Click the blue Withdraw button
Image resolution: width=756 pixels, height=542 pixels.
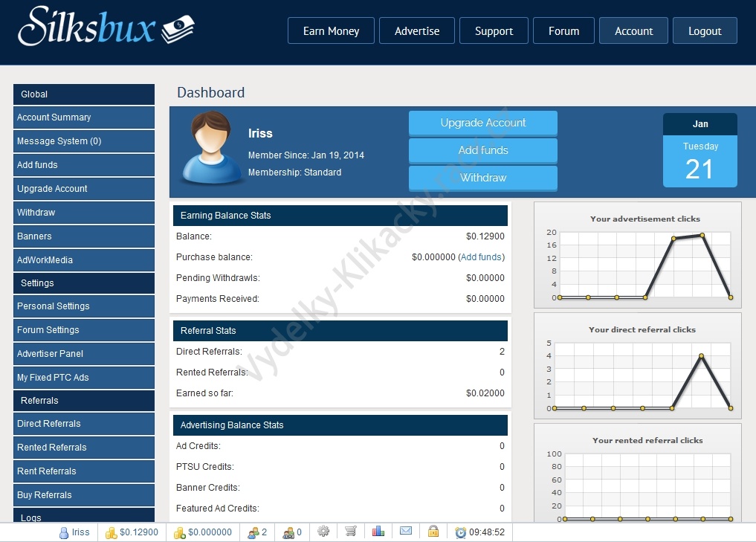[483, 178]
